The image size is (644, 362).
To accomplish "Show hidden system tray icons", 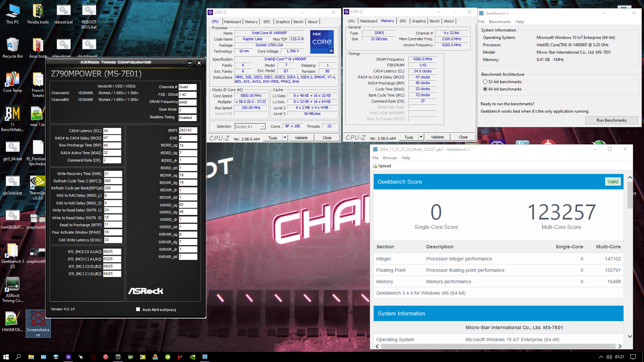I will (601, 357).
